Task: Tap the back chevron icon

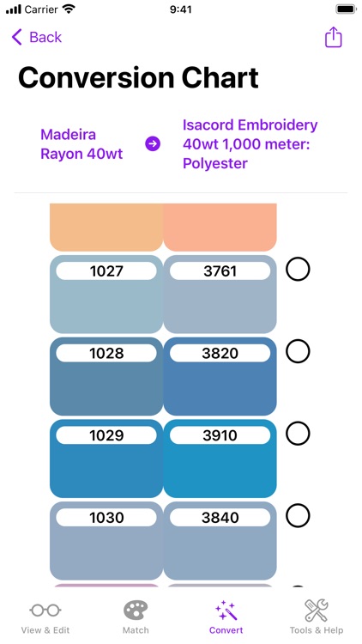Action: click(x=17, y=37)
